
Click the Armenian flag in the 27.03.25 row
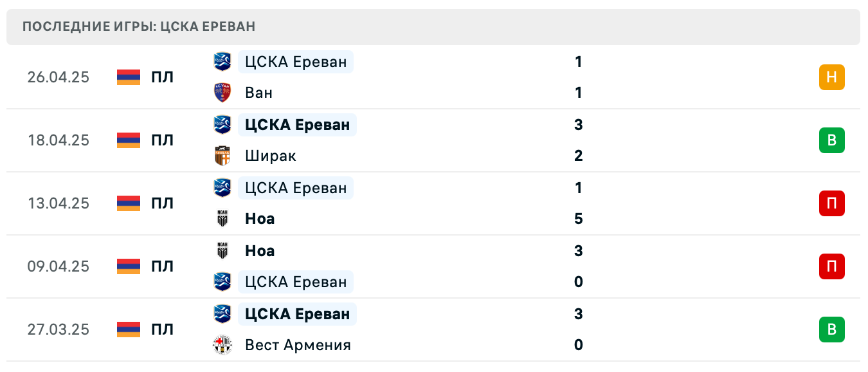point(127,329)
